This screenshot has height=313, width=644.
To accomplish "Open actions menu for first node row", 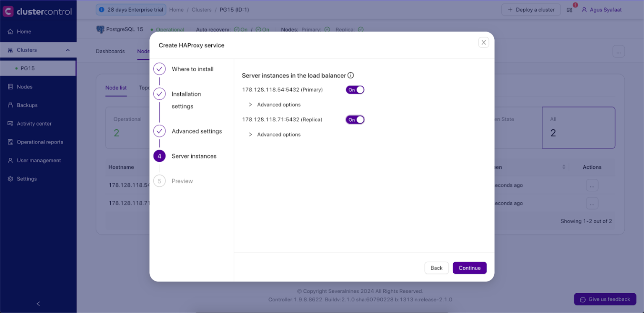I will (x=592, y=185).
